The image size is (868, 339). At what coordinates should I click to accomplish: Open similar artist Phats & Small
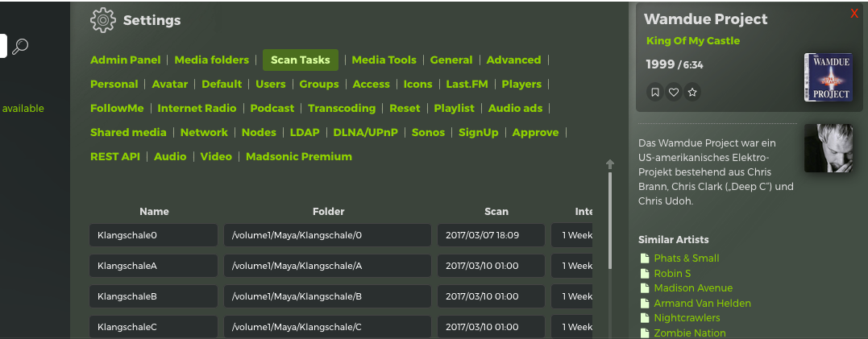[687, 258]
